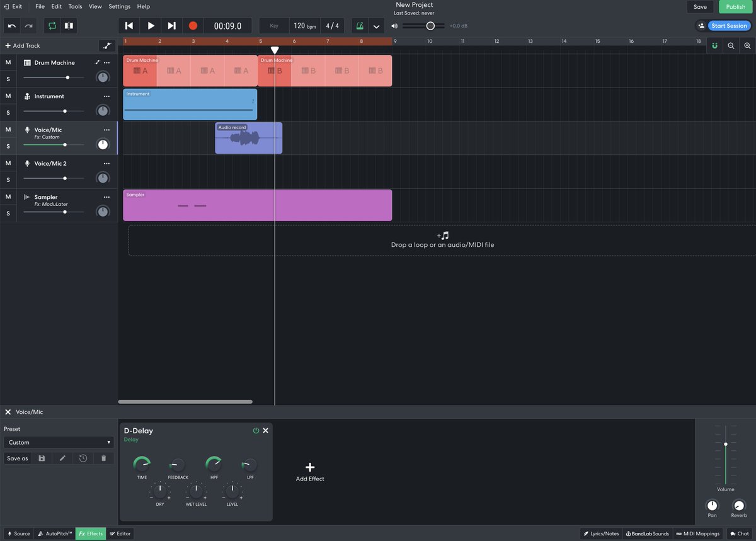The image size is (756, 541).
Task: Open the Sampler track options via ellipsis
Action: (106, 197)
